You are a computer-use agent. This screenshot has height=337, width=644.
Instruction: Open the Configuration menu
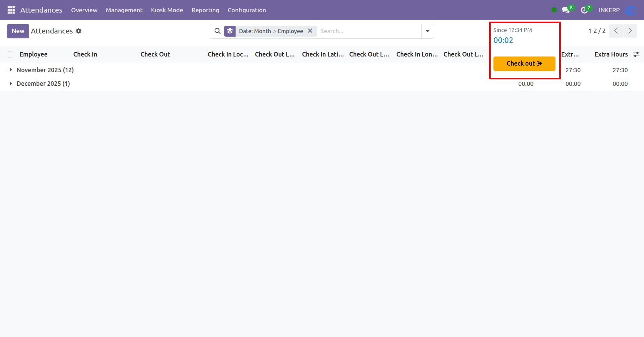tap(247, 10)
